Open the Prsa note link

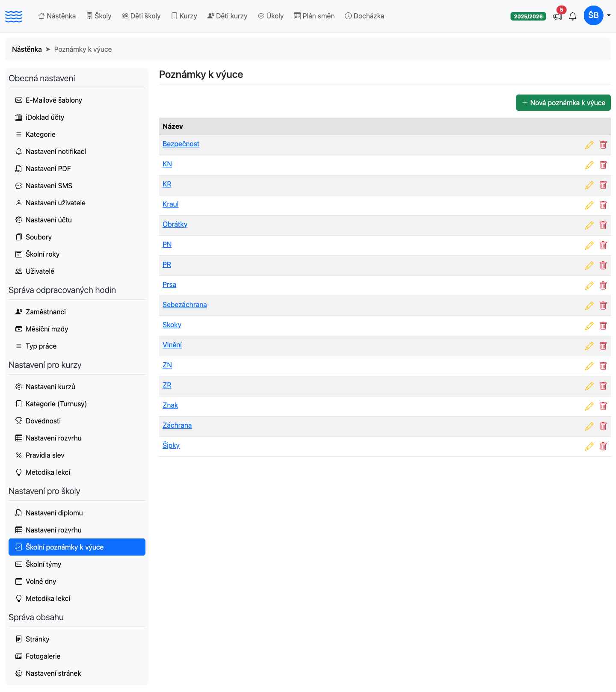pyautogui.click(x=169, y=285)
